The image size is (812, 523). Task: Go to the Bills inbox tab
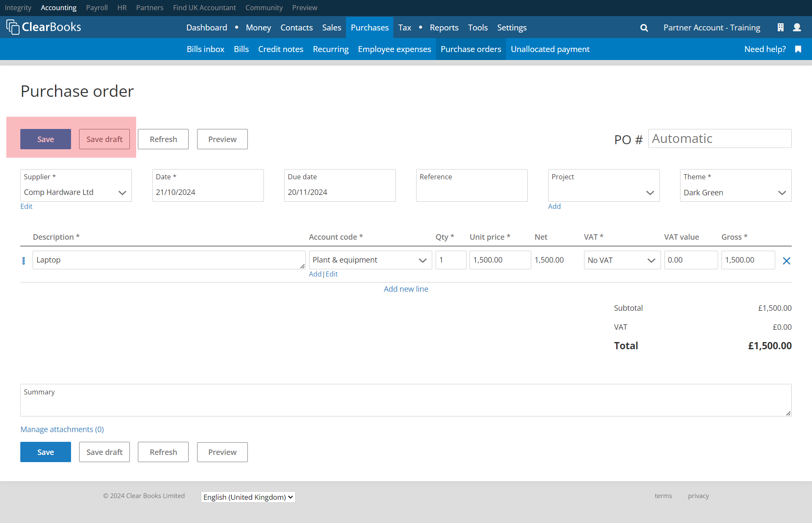coord(206,49)
